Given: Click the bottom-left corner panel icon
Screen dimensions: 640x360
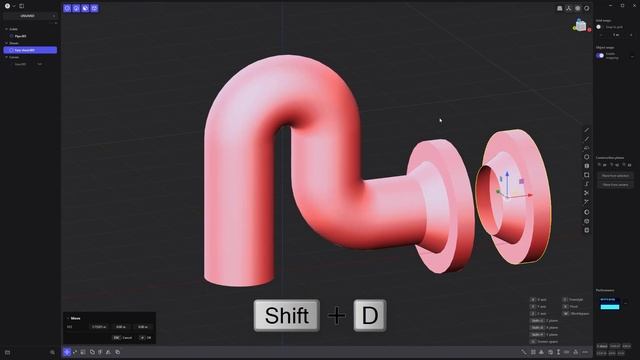Looking at the screenshot, I should [7, 352].
